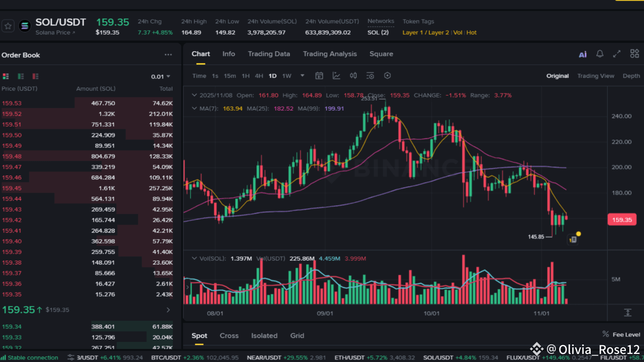Select the combined buy and sell order book view

(6, 76)
